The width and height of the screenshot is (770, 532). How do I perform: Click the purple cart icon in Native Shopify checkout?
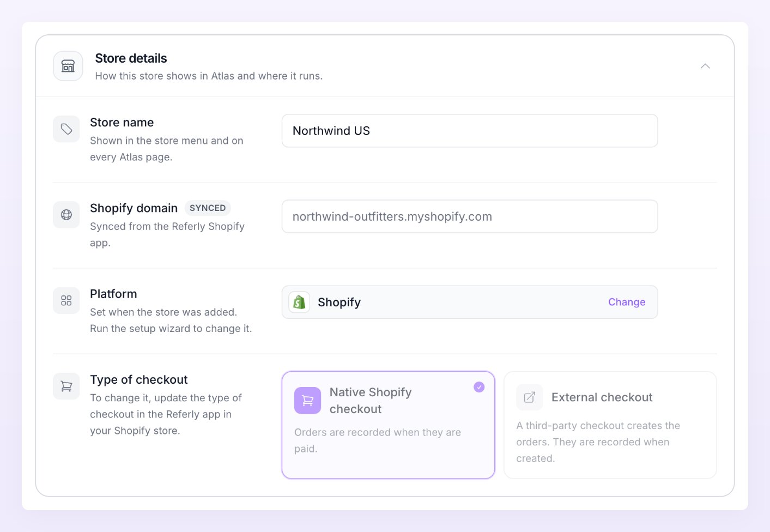(x=308, y=401)
